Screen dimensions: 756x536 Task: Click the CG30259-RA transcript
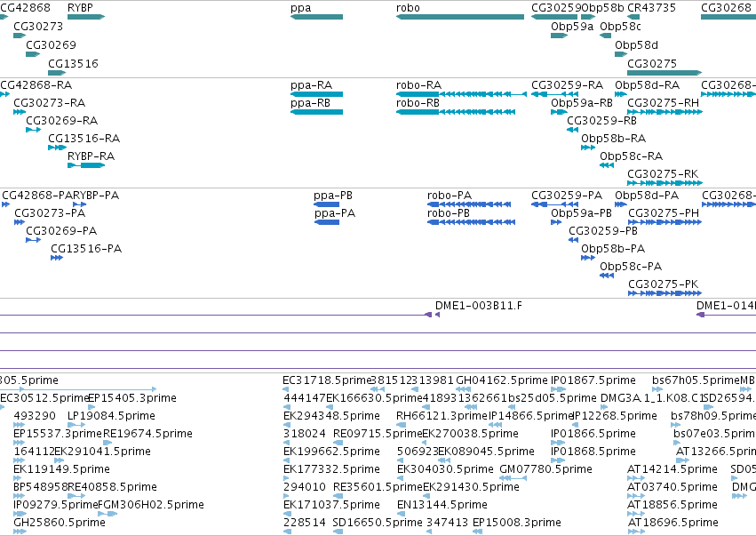(554, 94)
